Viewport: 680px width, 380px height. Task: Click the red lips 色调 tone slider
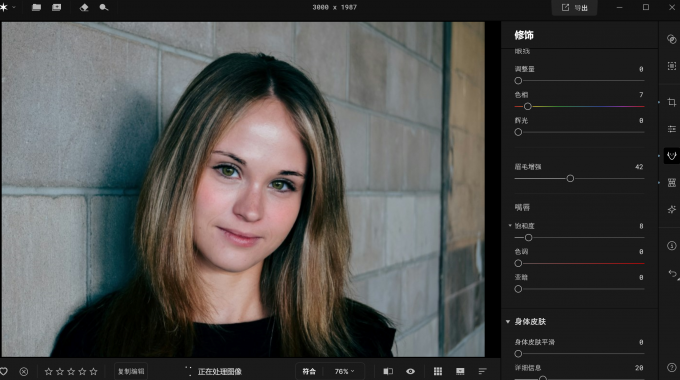(579, 263)
